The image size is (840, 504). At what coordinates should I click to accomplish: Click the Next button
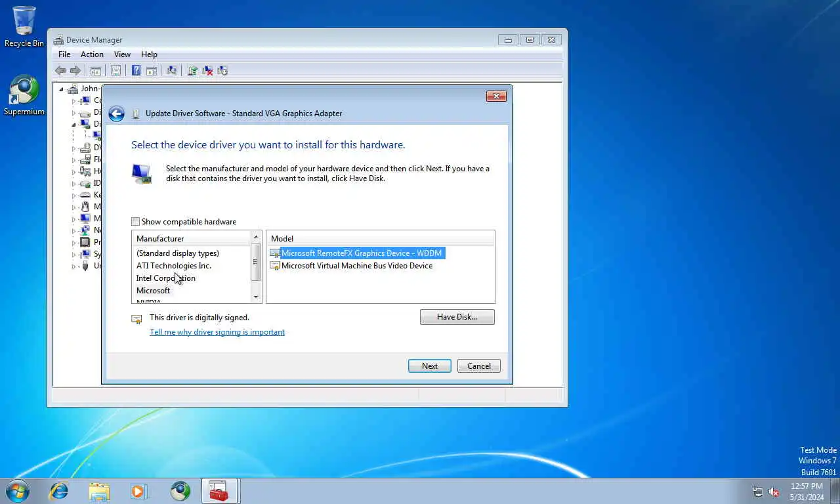(430, 366)
